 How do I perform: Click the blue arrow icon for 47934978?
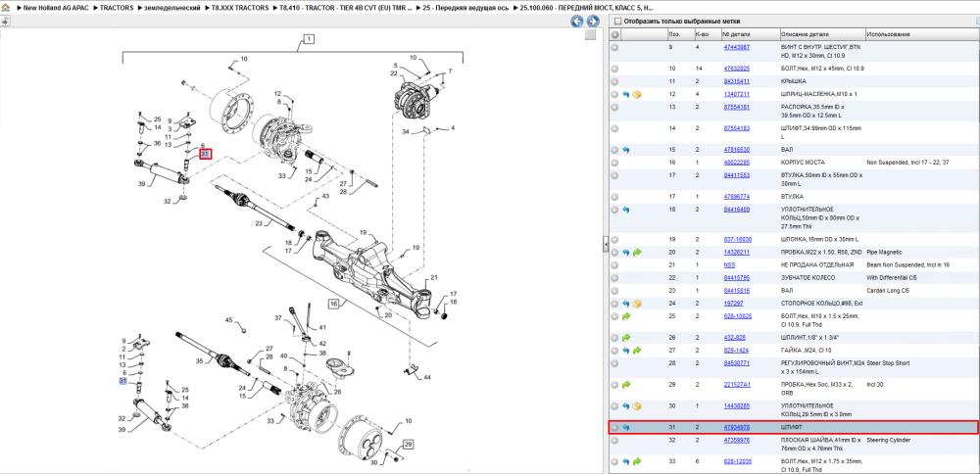point(626,428)
